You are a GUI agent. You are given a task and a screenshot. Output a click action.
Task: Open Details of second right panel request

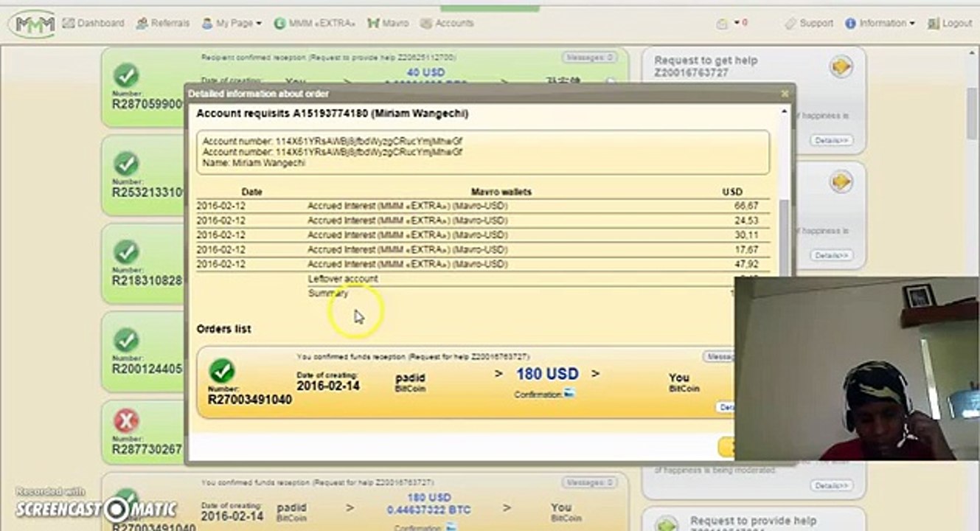(831, 255)
